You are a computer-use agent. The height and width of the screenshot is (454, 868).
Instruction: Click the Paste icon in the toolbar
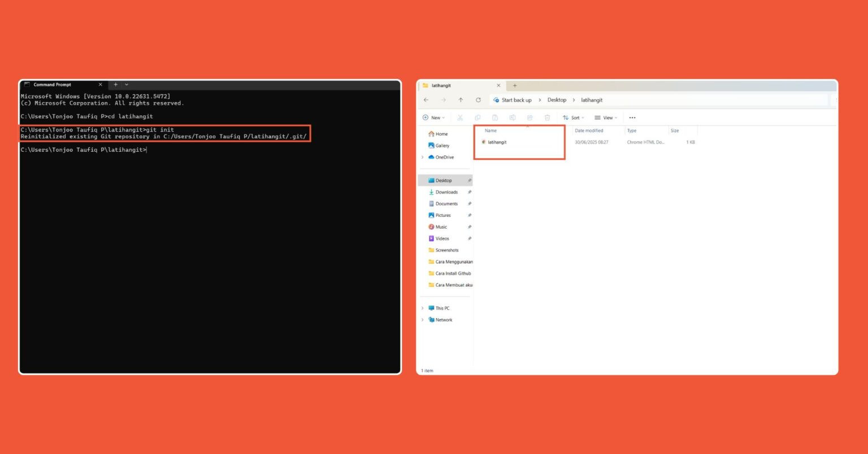[495, 117]
